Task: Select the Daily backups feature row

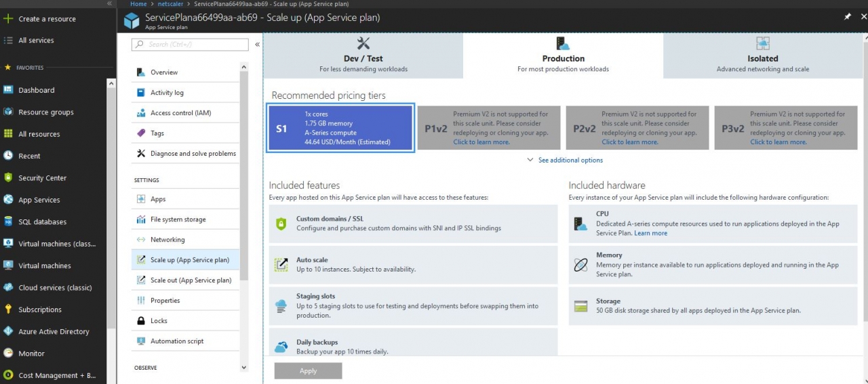Action: (x=413, y=342)
